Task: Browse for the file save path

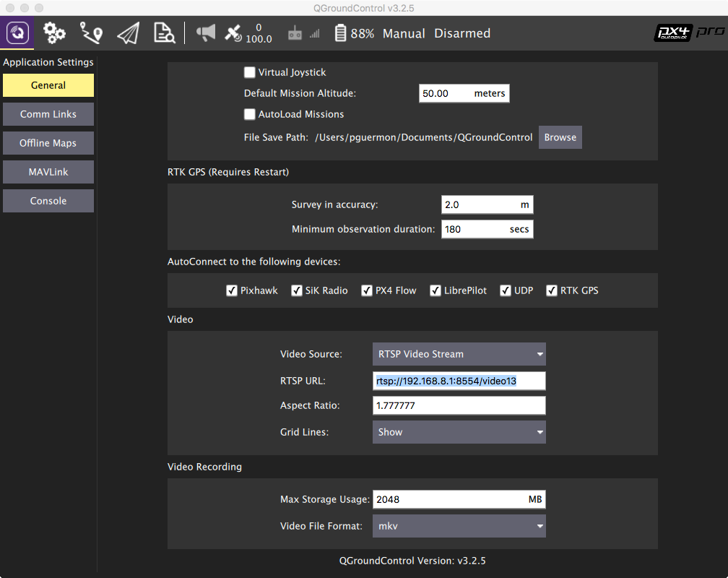Action: 560,137
